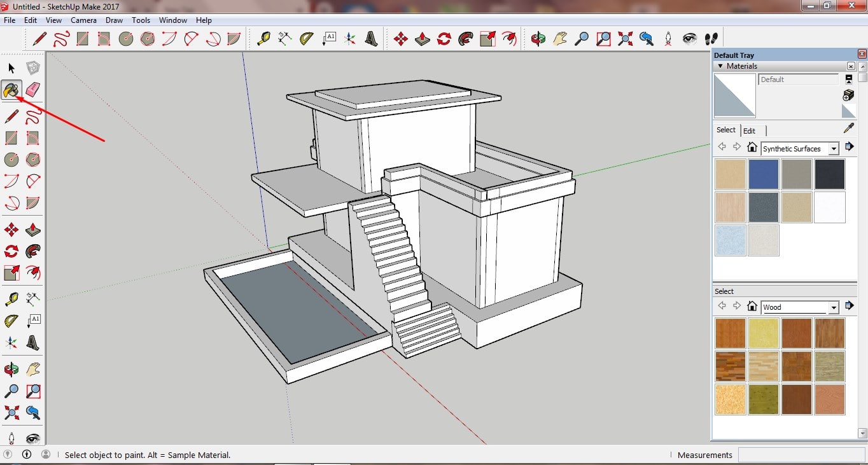Select the Paint Bucket tool

click(x=11, y=90)
